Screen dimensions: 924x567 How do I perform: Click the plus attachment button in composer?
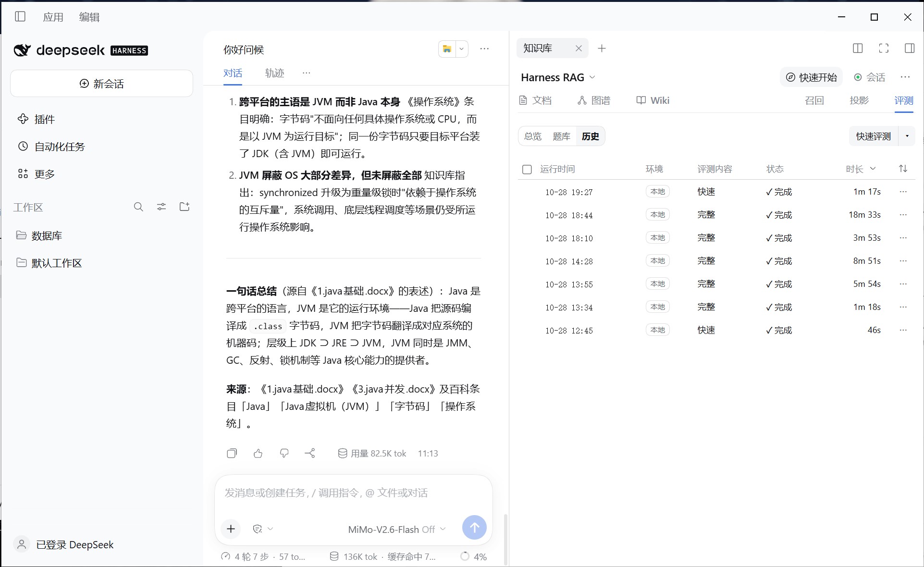(x=231, y=529)
